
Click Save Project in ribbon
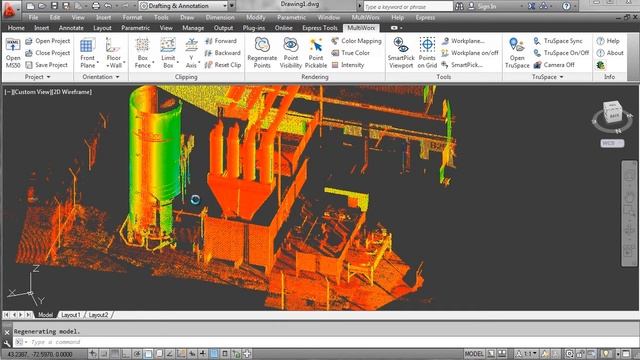pos(47,64)
